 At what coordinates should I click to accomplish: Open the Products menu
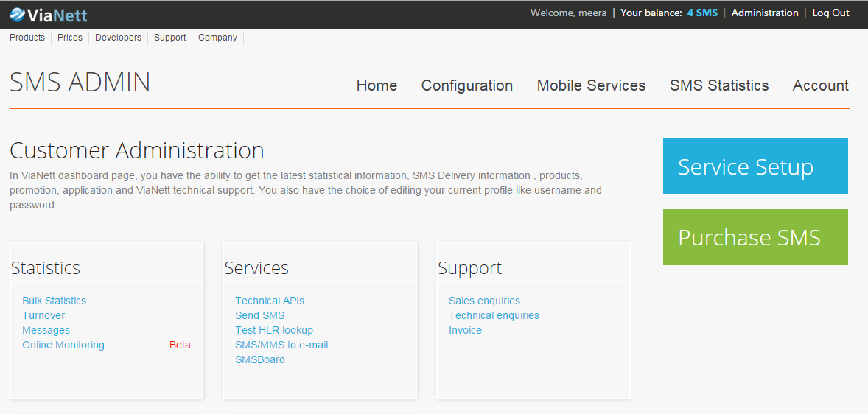tap(27, 38)
